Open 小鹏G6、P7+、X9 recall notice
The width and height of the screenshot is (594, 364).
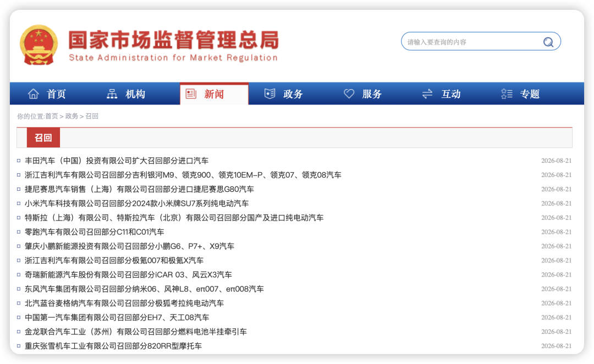point(130,246)
